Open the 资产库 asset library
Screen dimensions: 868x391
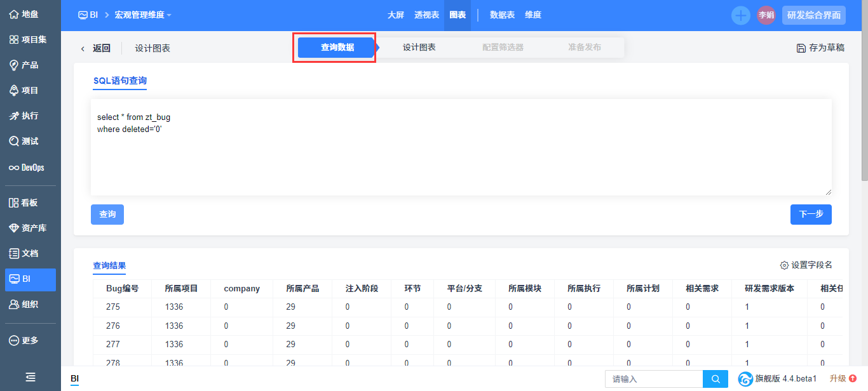(x=28, y=228)
